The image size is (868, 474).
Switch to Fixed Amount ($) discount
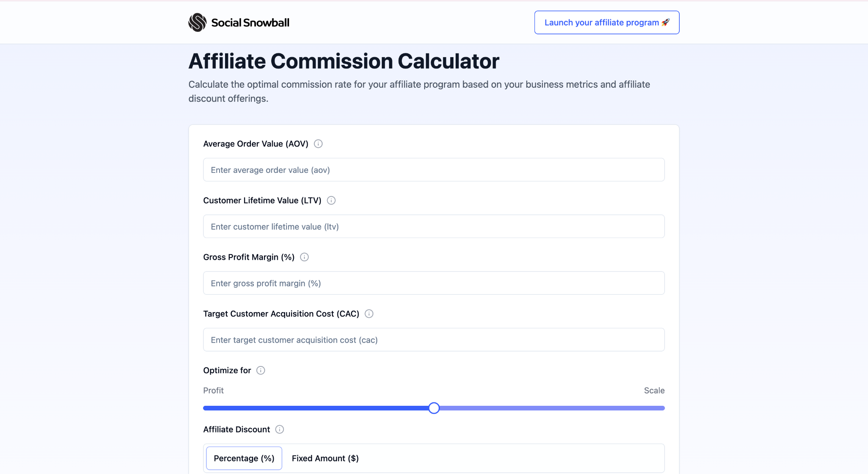[x=325, y=458]
